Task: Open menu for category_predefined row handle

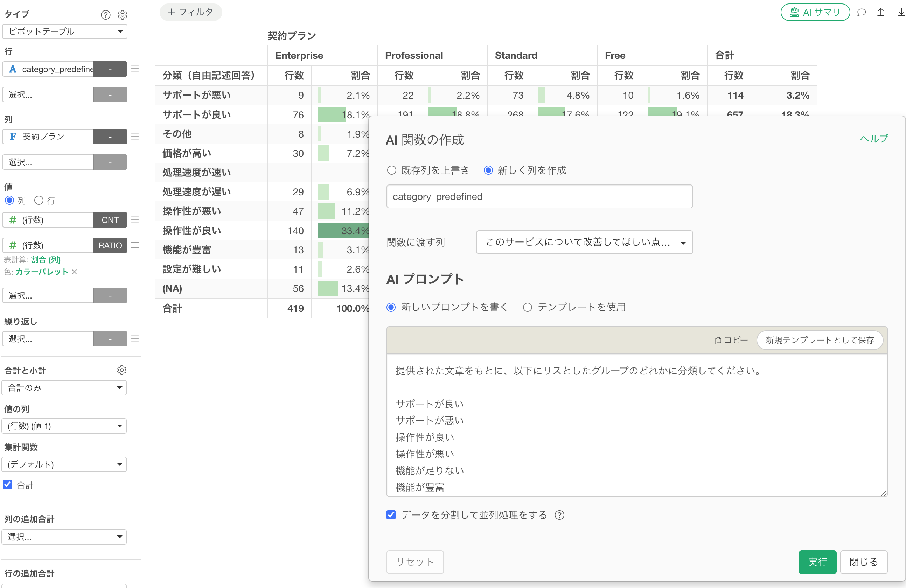Action: (x=135, y=69)
